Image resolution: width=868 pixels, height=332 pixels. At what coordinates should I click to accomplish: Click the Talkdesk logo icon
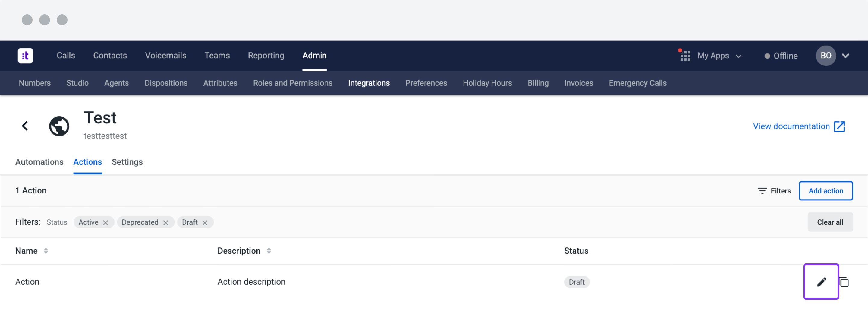tap(25, 56)
